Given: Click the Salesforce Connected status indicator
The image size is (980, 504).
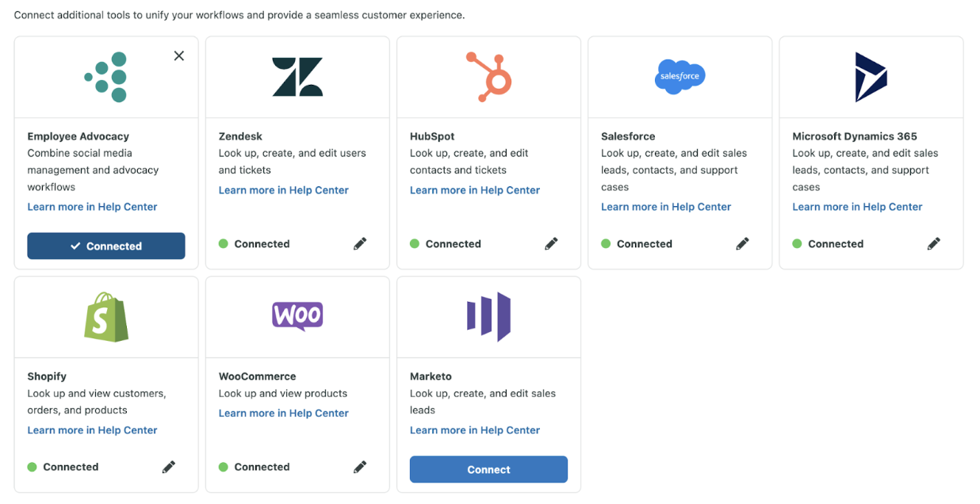Looking at the screenshot, I should click(x=637, y=244).
